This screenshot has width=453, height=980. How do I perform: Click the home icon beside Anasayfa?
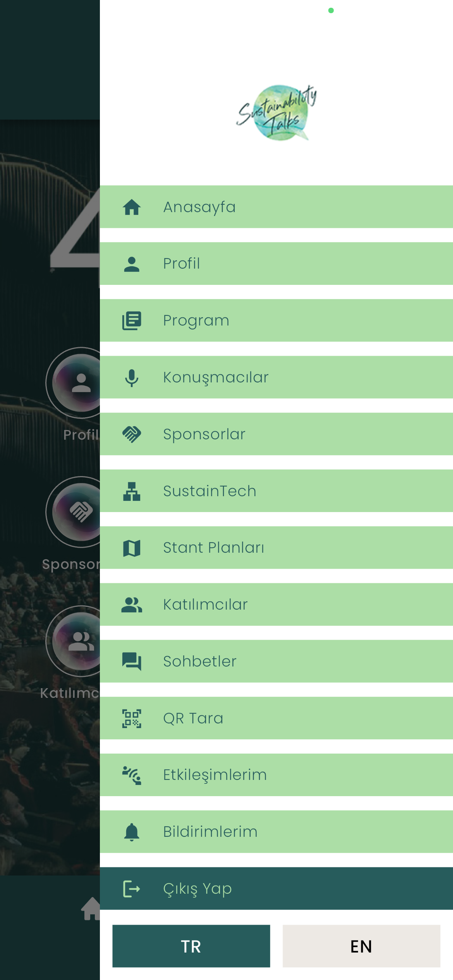point(132,207)
